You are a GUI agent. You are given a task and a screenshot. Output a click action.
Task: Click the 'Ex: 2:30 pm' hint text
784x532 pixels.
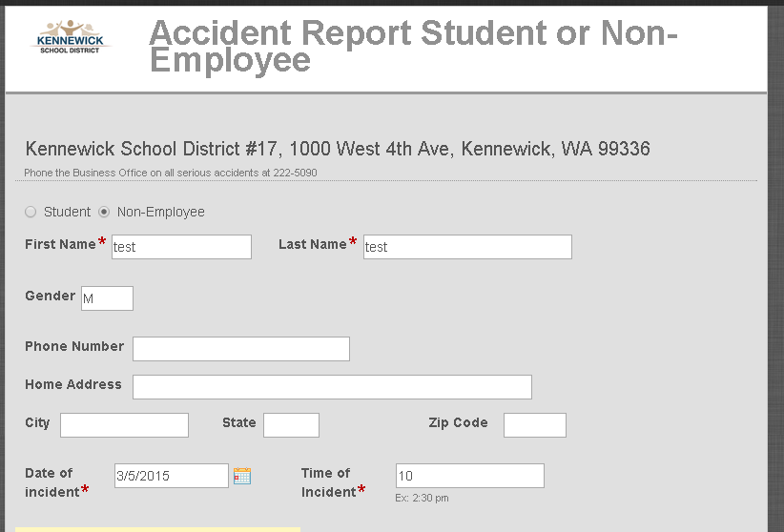tap(422, 498)
